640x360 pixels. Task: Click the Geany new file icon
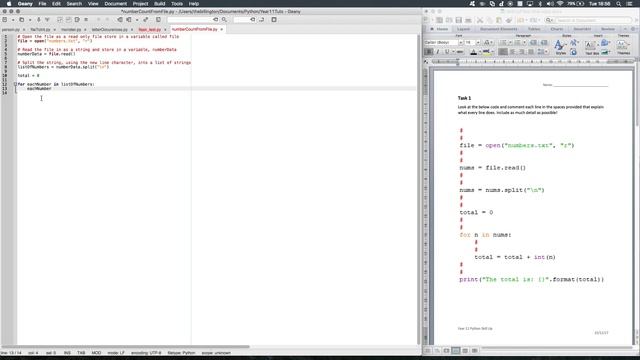pyautogui.click(x=4, y=20)
